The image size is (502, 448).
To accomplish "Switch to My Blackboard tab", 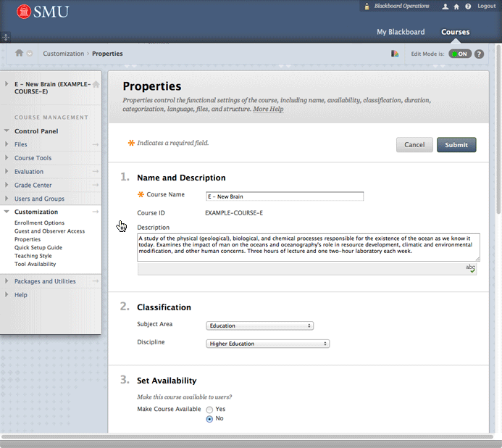I will [401, 32].
